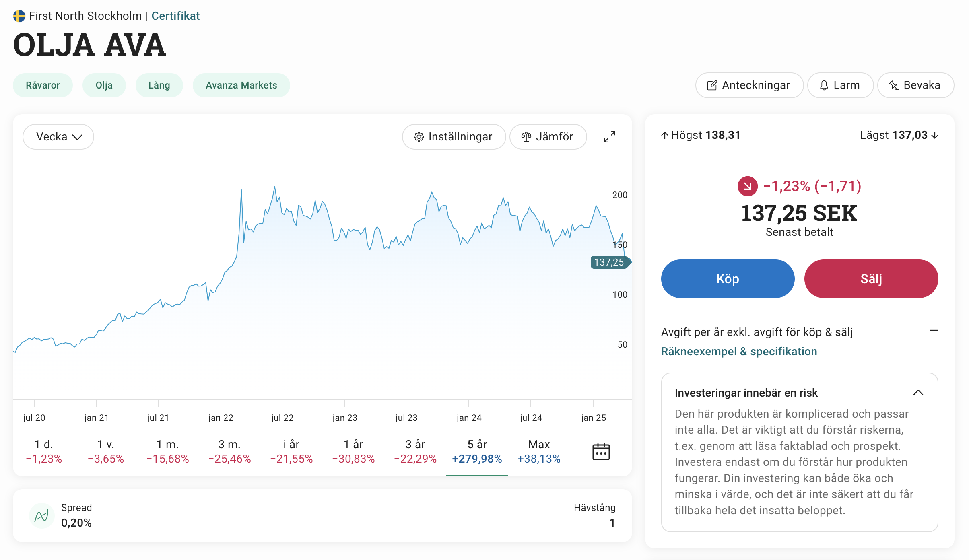Select the 3 m. period tab

pos(229,451)
